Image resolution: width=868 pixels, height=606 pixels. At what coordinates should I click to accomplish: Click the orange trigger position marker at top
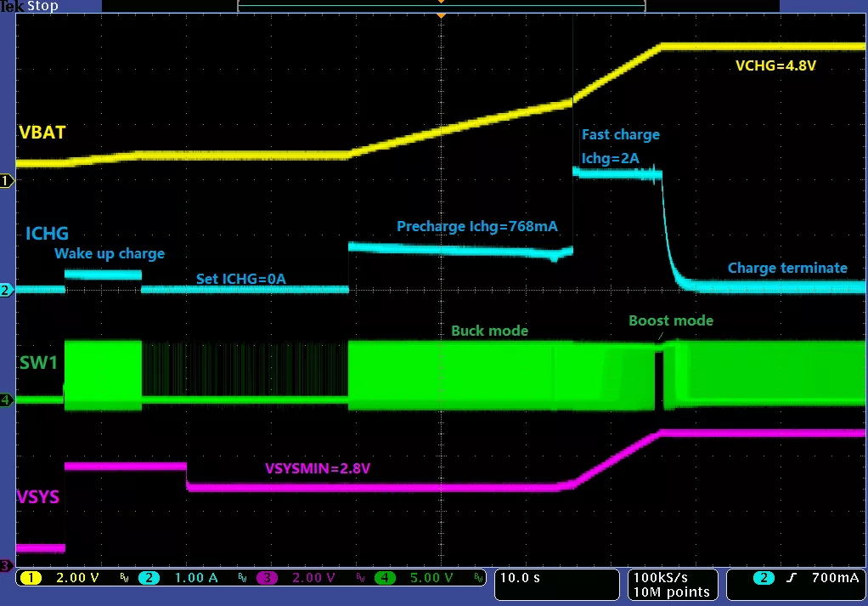(441, 16)
